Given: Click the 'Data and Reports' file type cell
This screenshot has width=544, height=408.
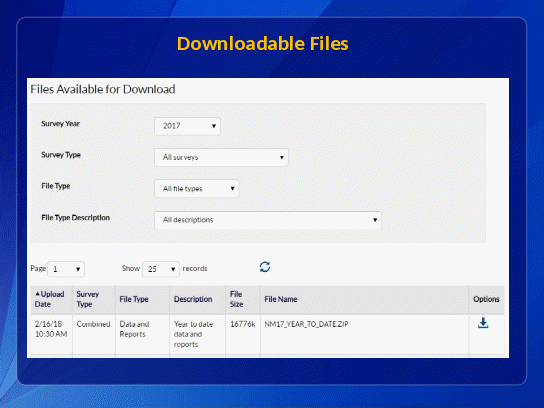Looking at the screenshot, I should pyautogui.click(x=134, y=329).
